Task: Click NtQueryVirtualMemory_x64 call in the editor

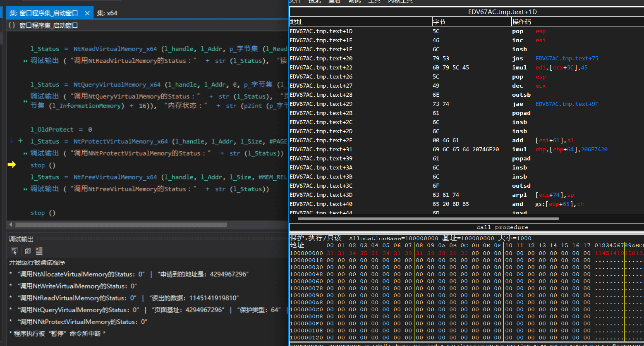Action: [117, 84]
